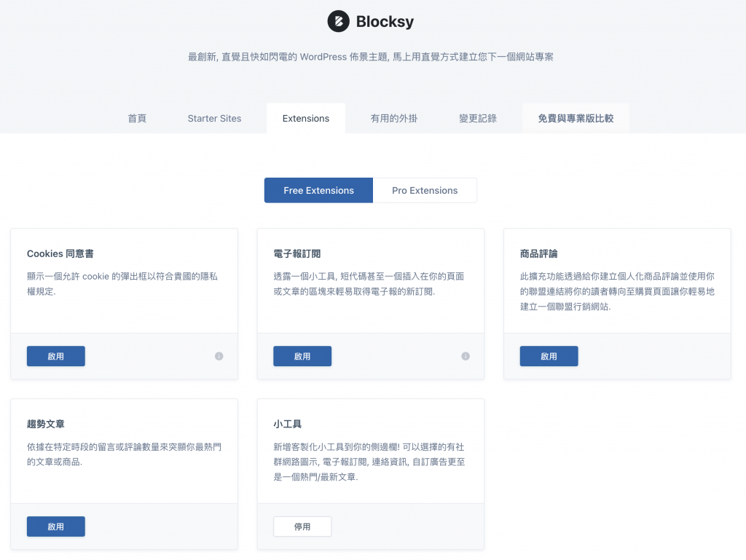Switch to the 首頁 tab

point(137,119)
